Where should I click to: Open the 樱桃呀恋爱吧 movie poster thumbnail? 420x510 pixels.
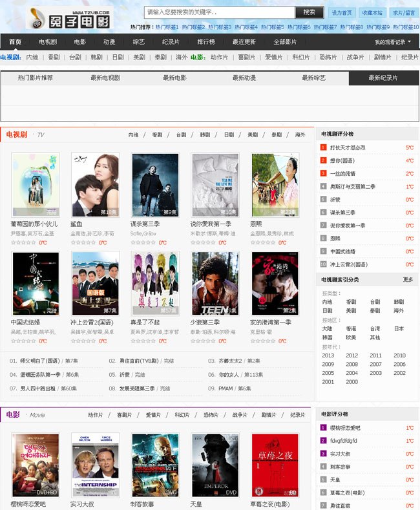tap(36, 465)
